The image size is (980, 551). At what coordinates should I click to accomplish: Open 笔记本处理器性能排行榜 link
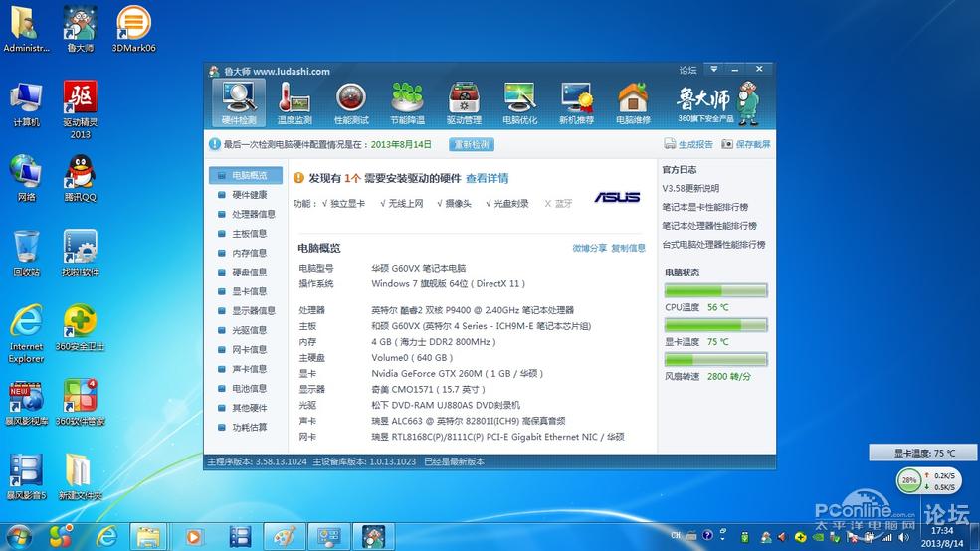[709, 226]
